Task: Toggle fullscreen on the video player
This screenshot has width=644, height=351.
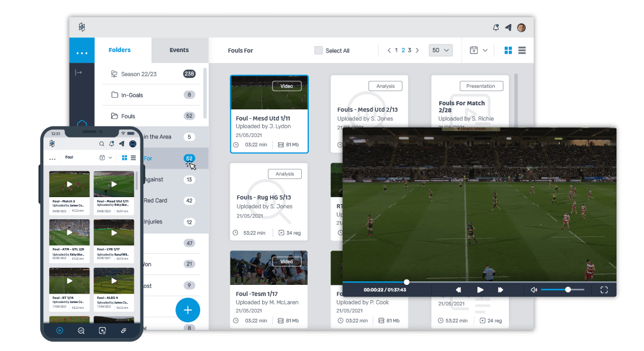Action: 604,289
